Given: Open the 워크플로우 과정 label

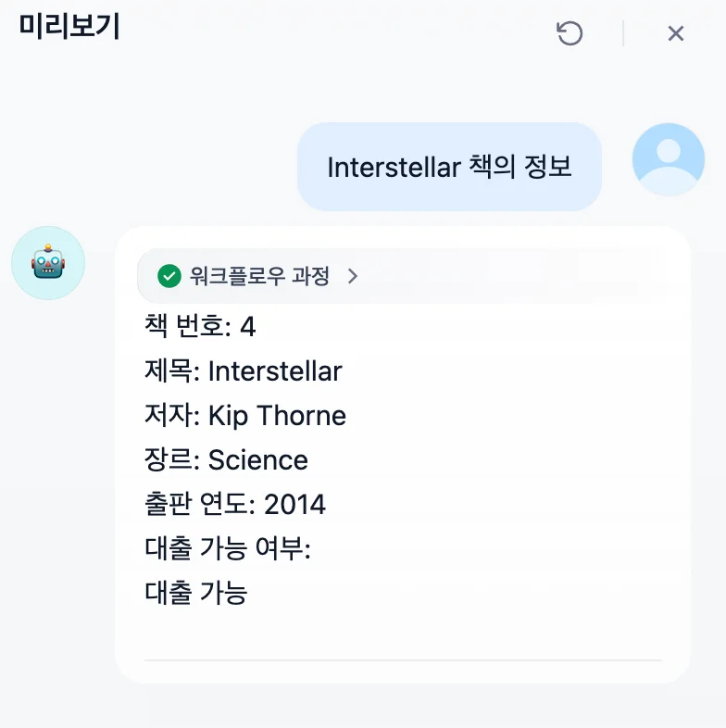Looking at the screenshot, I should [x=259, y=276].
